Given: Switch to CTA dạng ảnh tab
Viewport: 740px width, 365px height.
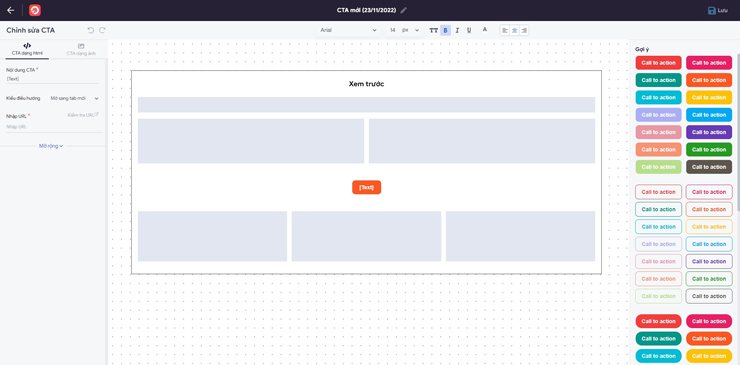Looking at the screenshot, I should click(x=81, y=50).
